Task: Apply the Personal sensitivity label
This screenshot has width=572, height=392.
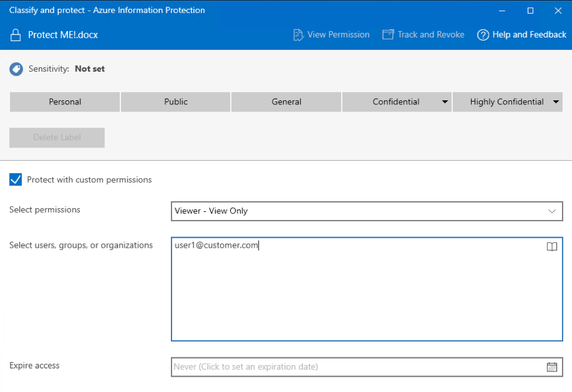Action: pos(65,102)
